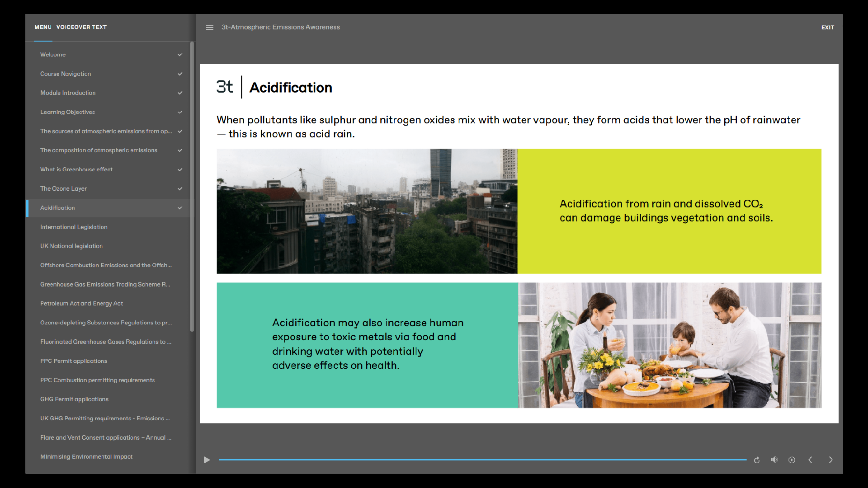The height and width of the screenshot is (488, 868).
Task: Click the yellow acidification damage text panel
Action: click(x=670, y=211)
